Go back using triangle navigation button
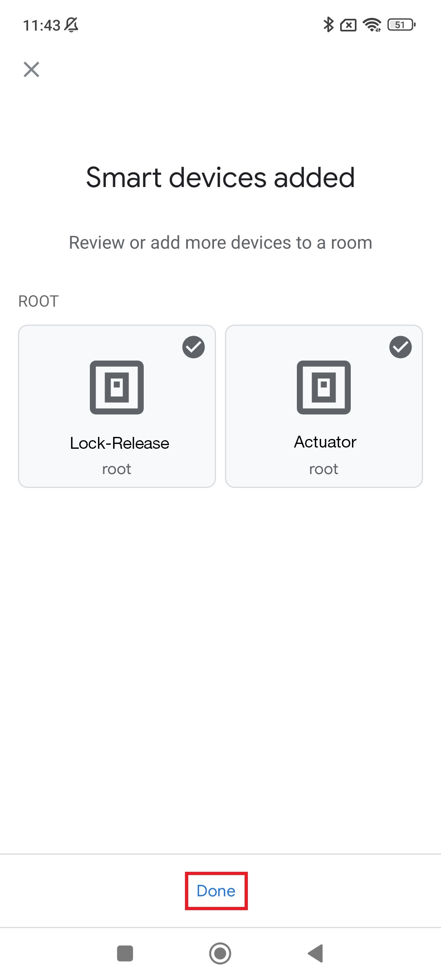The height and width of the screenshot is (980, 441). (x=315, y=953)
